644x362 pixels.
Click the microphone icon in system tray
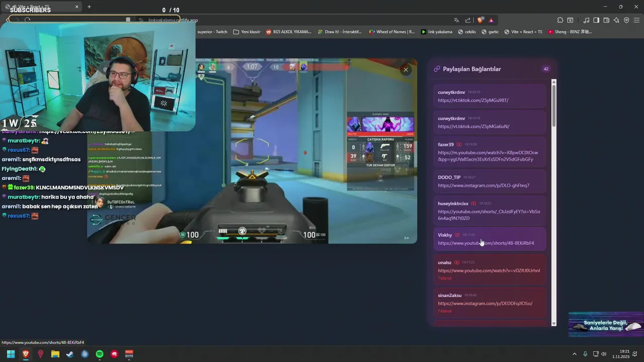[585, 354]
